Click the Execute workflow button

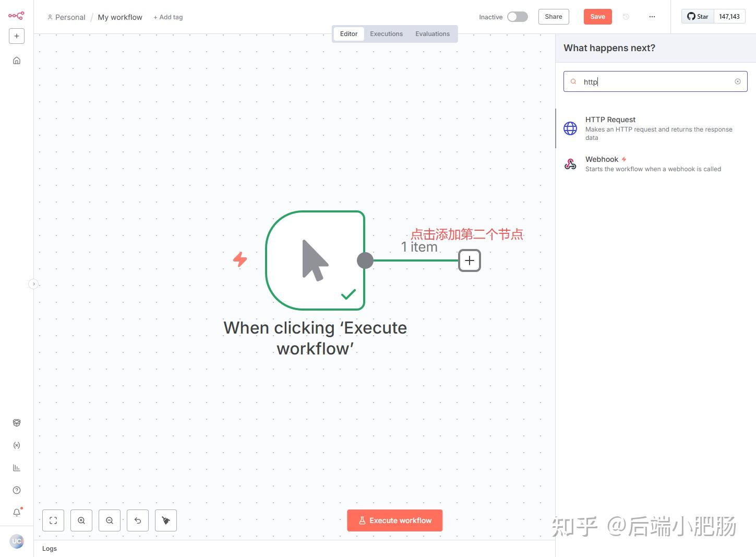395,520
